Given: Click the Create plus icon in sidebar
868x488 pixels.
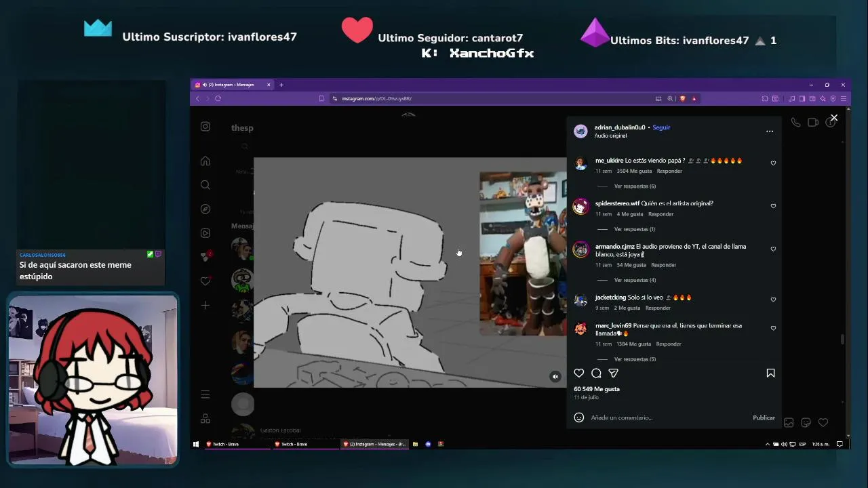Looking at the screenshot, I should [x=205, y=305].
